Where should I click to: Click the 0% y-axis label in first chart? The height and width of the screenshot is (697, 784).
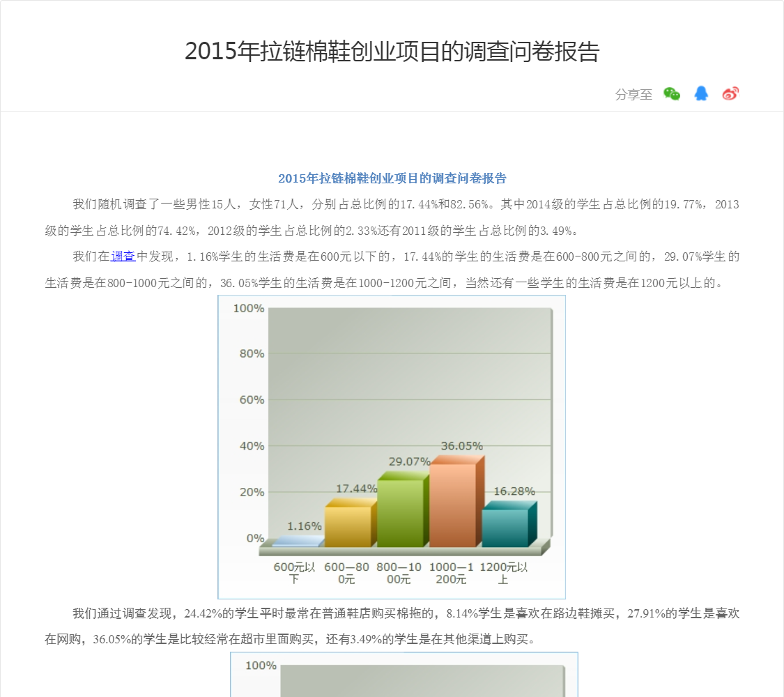click(x=255, y=538)
